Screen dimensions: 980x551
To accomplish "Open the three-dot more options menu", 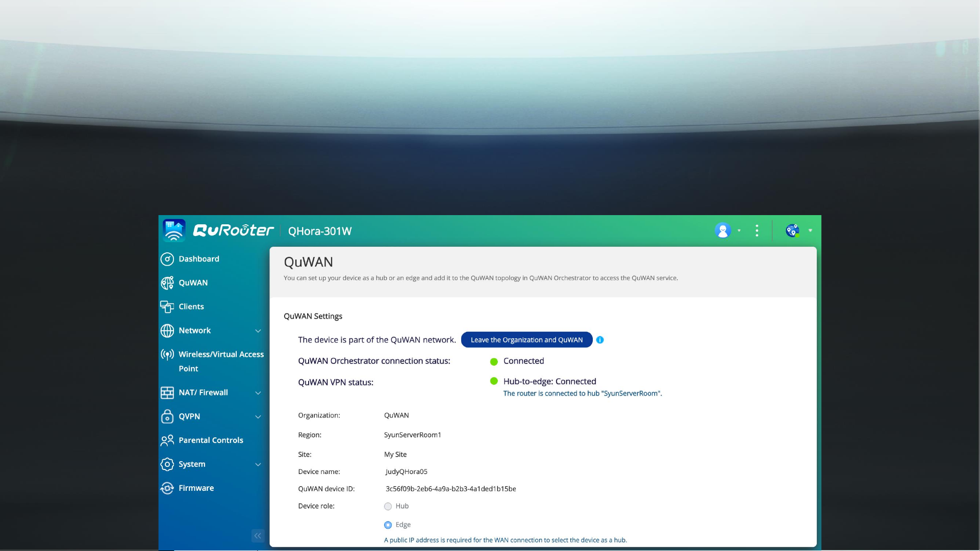I will [x=757, y=230].
